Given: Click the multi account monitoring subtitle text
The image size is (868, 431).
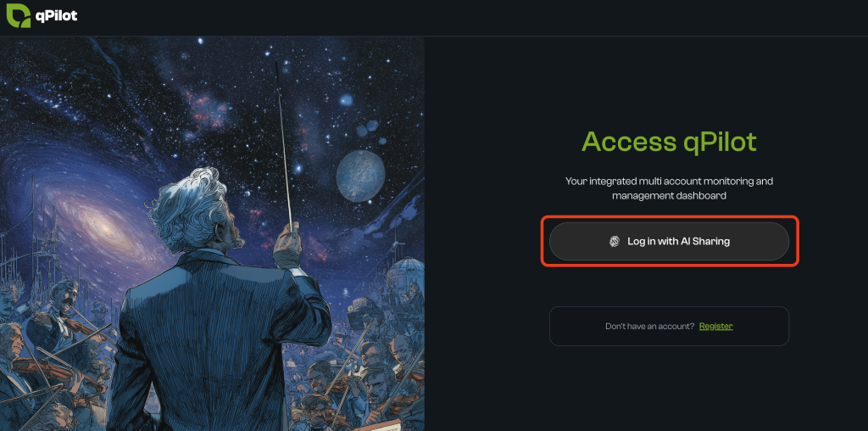Looking at the screenshot, I should [x=669, y=188].
